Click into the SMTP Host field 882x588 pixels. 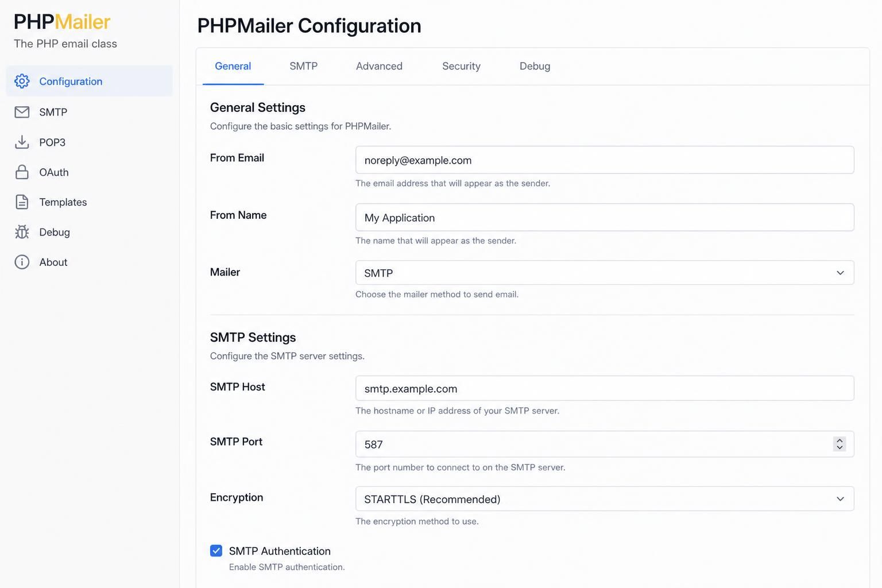click(605, 388)
